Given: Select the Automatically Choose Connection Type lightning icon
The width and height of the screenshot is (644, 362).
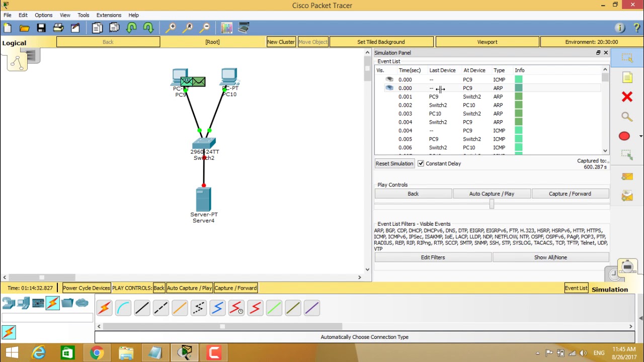Looking at the screenshot, I should click(x=104, y=308).
